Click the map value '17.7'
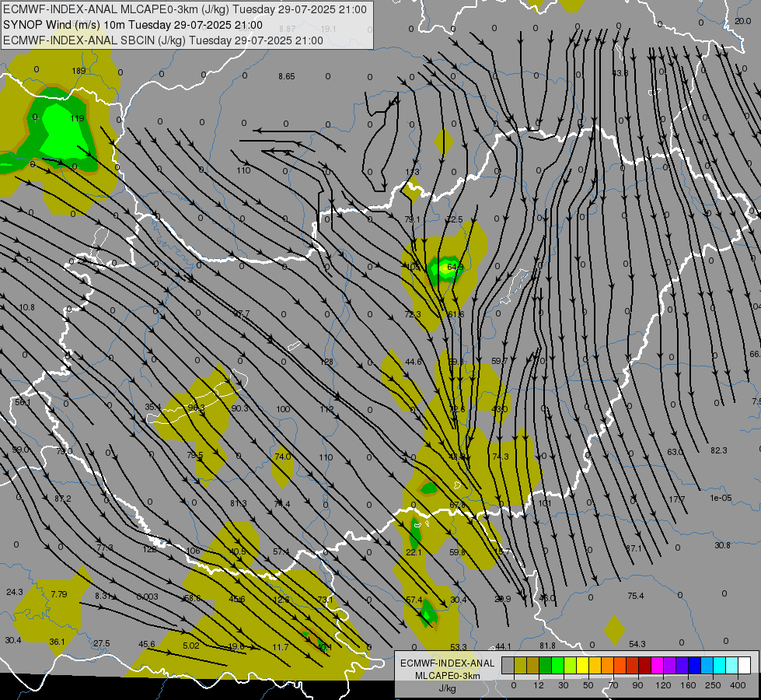The image size is (761, 700). point(676,499)
